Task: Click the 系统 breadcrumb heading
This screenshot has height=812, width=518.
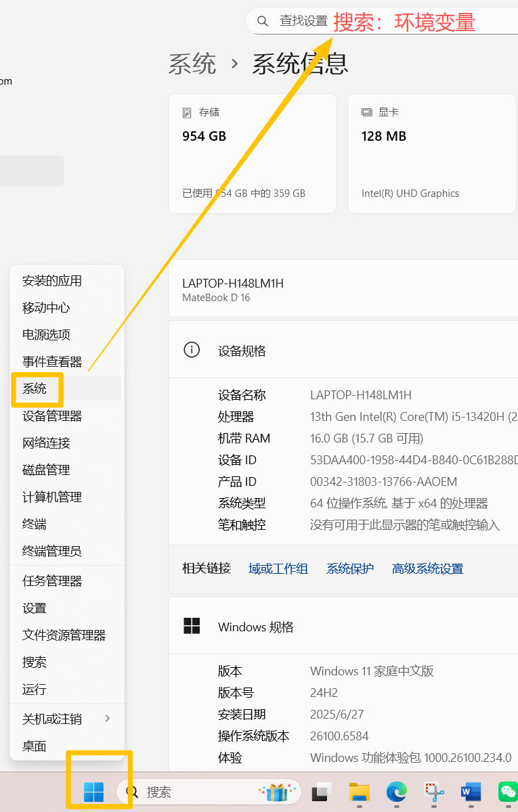Action: tap(192, 64)
